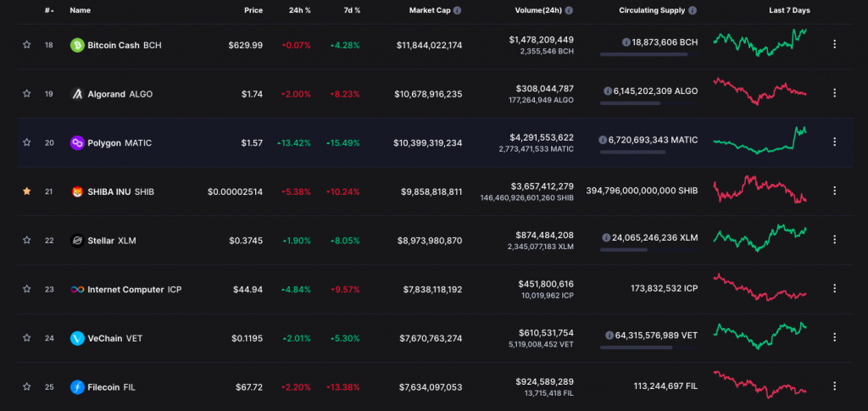Sort by Market Cap column header
The image size is (868, 411).
[430, 10]
